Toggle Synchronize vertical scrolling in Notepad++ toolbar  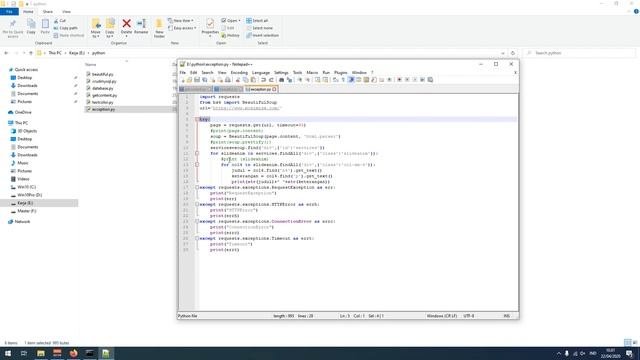[x=317, y=80]
